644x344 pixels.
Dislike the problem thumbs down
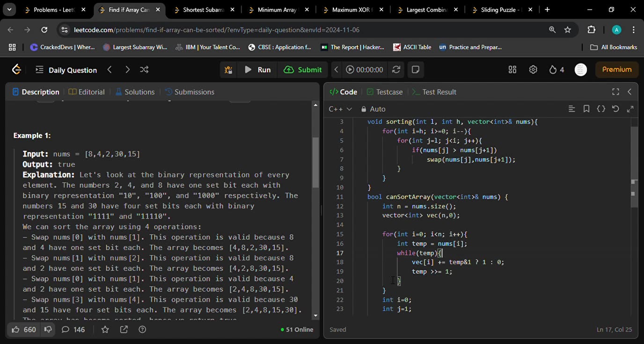(48, 330)
